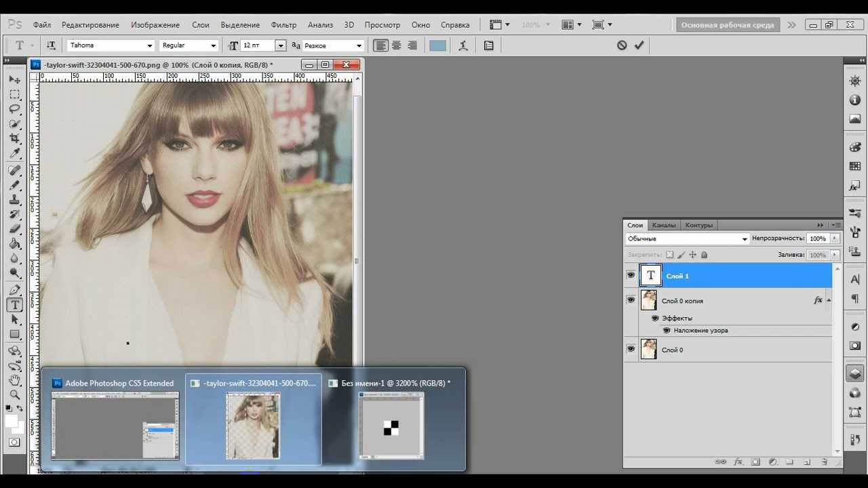The image size is (868, 488).
Task: Click Create new layer icon
Action: [x=807, y=462]
